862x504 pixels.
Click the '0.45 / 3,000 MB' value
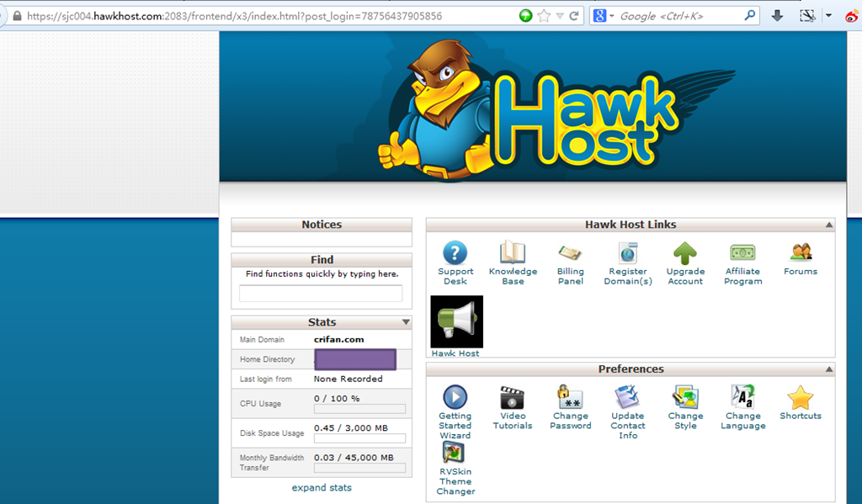(351, 428)
